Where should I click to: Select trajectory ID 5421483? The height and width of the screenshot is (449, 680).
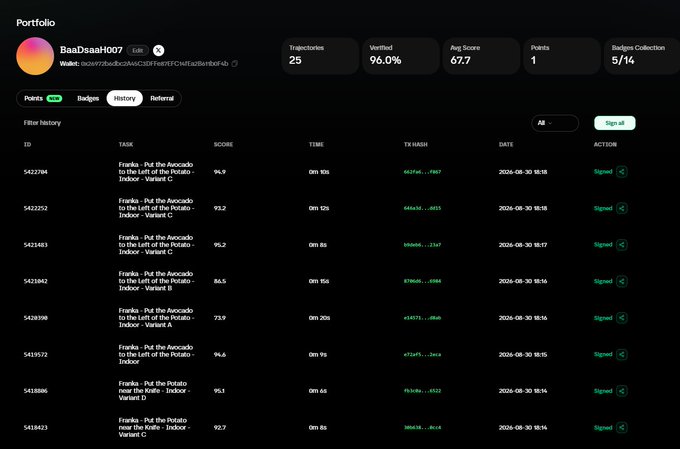click(x=36, y=245)
